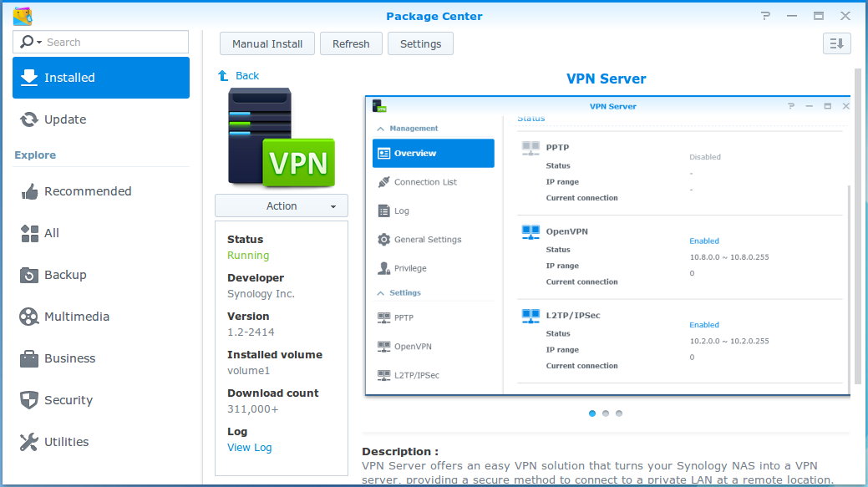Click the VPN Server screenshot preview
The image size is (868, 487).
[607, 246]
